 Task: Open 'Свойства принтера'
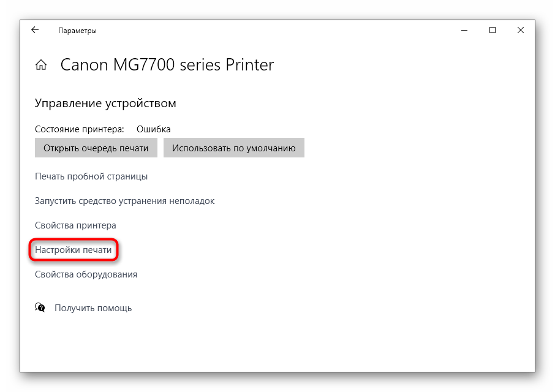click(x=75, y=225)
